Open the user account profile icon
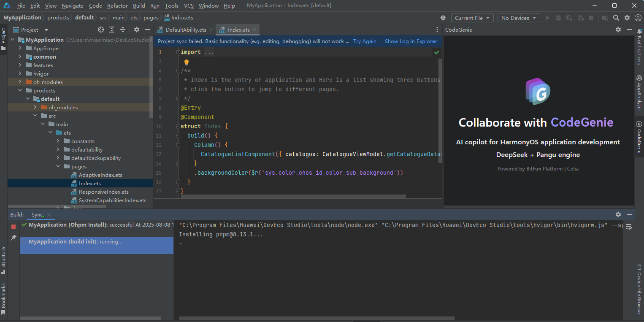This screenshot has width=644, height=322. pos(638,18)
